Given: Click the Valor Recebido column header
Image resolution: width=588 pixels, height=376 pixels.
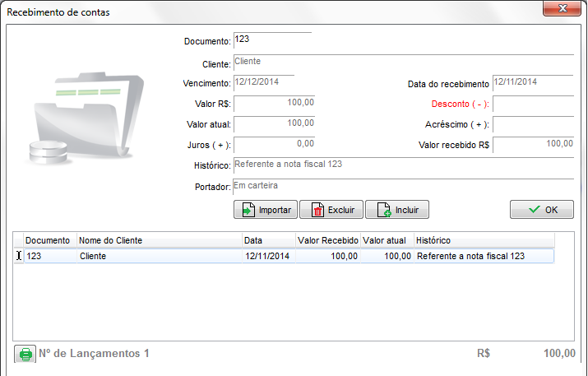Looking at the screenshot, I should (x=327, y=240).
